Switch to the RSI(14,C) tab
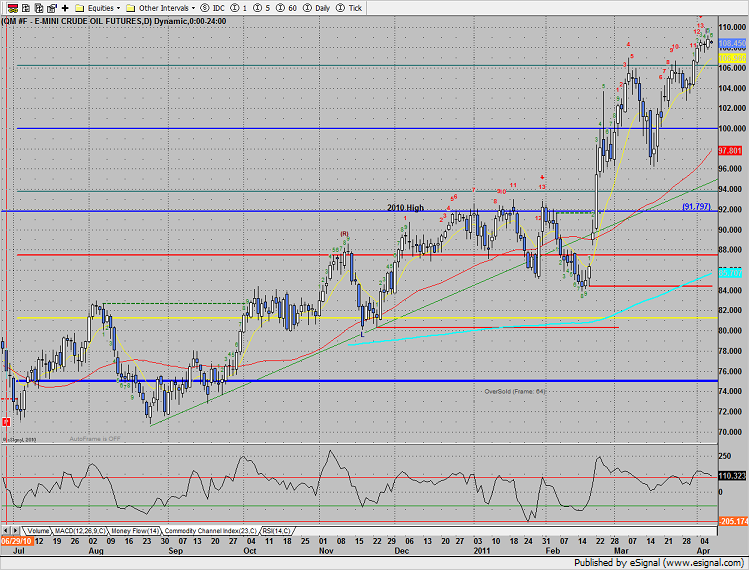The width and height of the screenshot is (749, 570). pyautogui.click(x=276, y=531)
